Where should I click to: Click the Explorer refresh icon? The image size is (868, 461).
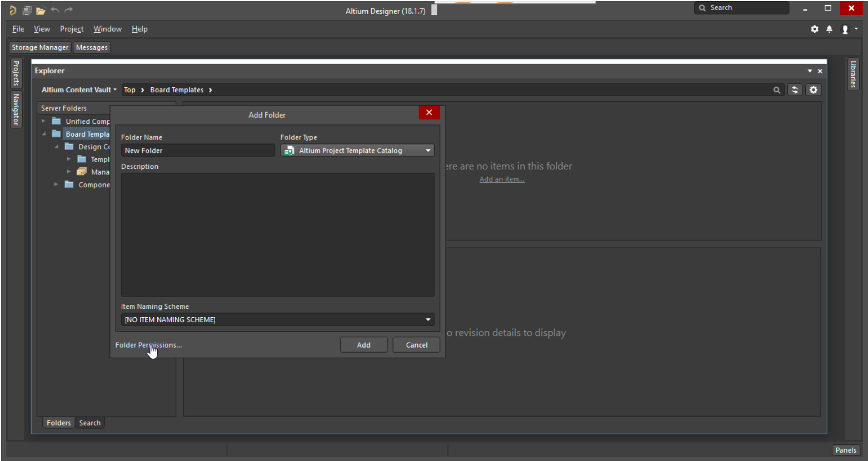pyautogui.click(x=795, y=90)
